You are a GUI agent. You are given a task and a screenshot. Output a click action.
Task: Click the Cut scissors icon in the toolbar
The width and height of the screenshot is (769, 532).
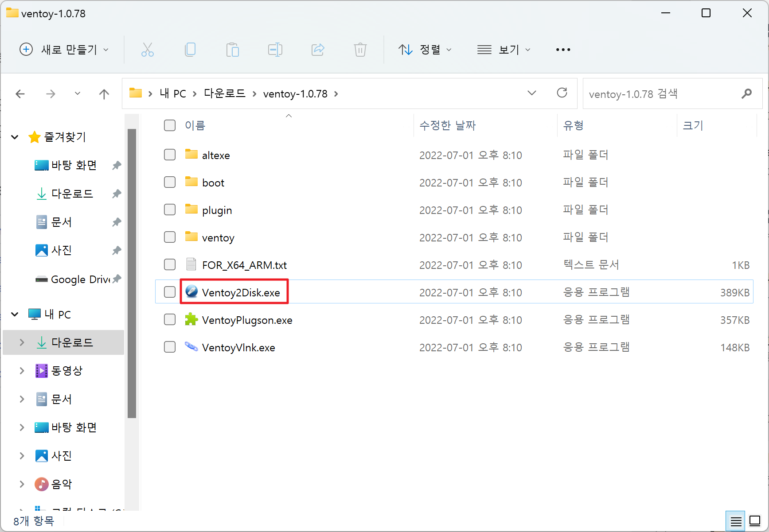coord(147,50)
